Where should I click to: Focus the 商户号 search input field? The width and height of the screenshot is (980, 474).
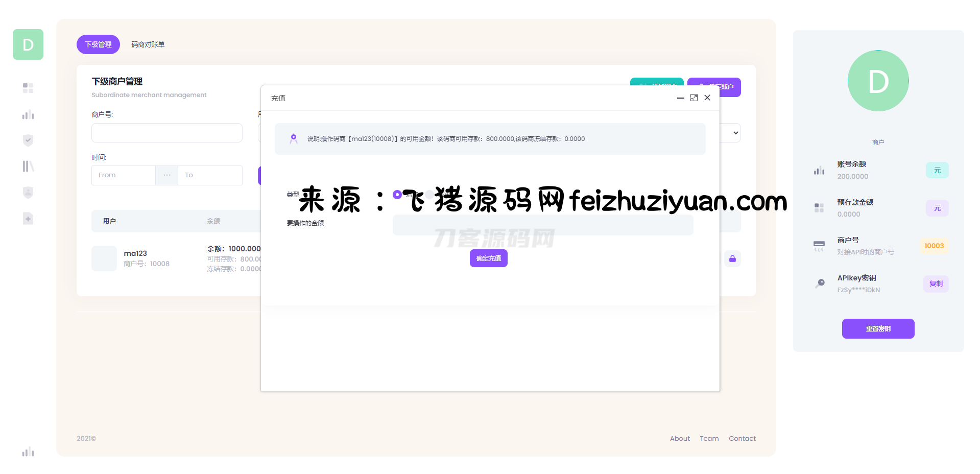click(166, 133)
